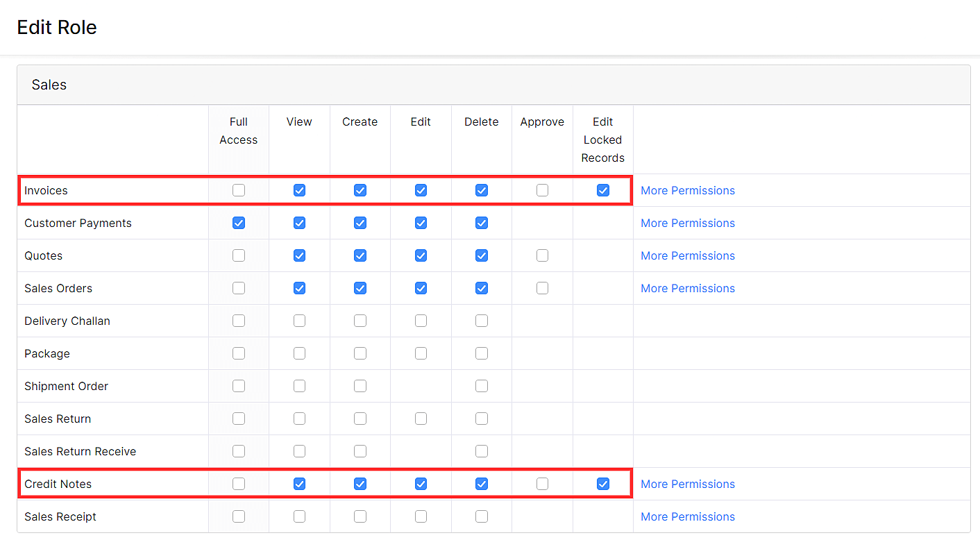Enable Full Access for Sales Receipt
The image size is (980, 540).
click(x=238, y=516)
